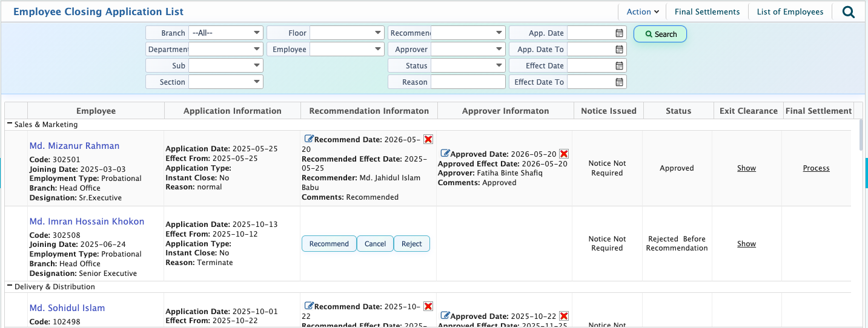
Task: Click the 'Rejected Before Recommendation' status text
Action: click(677, 243)
